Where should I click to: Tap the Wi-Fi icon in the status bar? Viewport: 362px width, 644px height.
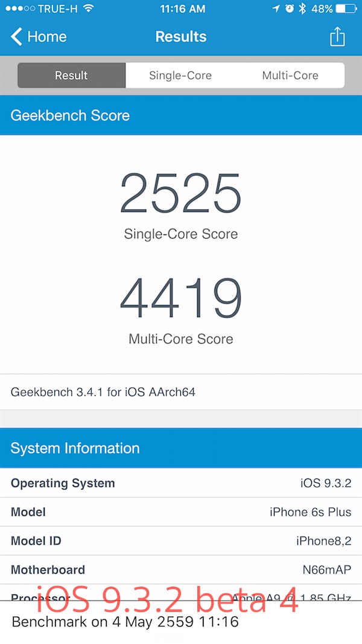(x=89, y=9)
